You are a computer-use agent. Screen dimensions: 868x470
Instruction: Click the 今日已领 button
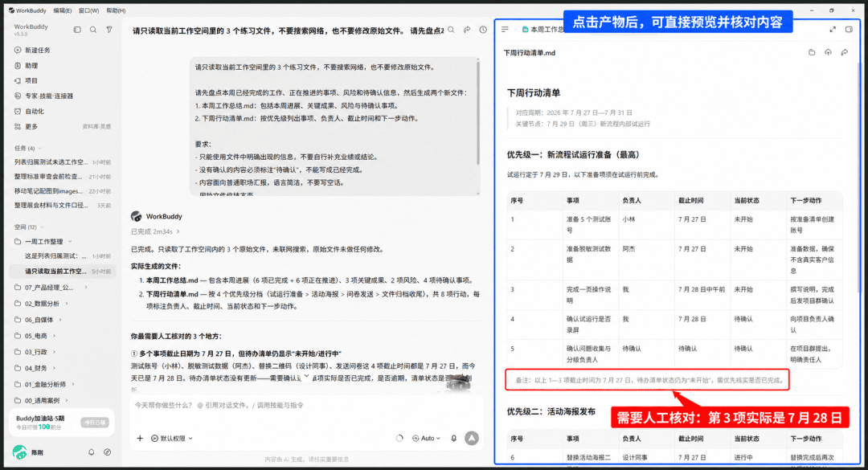tap(95, 423)
